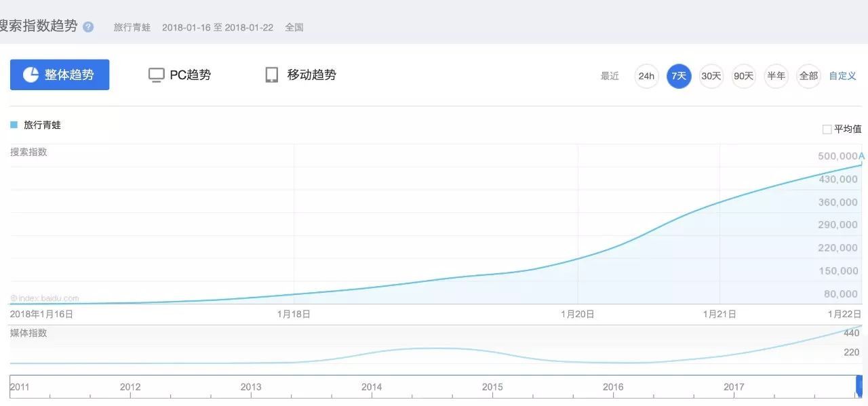Select 2014 on the year timeline
This screenshot has height=406, width=868.
pos(372,387)
